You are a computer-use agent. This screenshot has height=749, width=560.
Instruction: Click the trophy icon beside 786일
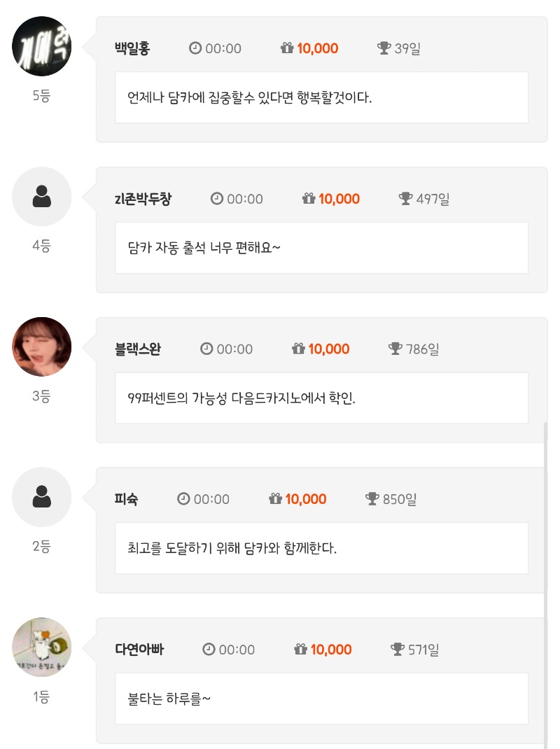(395, 349)
